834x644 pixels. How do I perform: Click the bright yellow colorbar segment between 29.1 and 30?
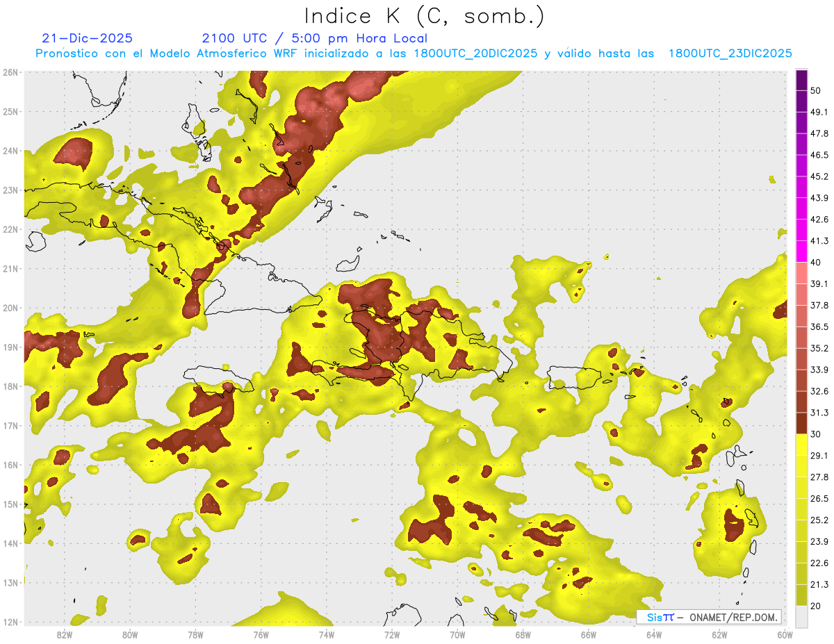(x=801, y=445)
